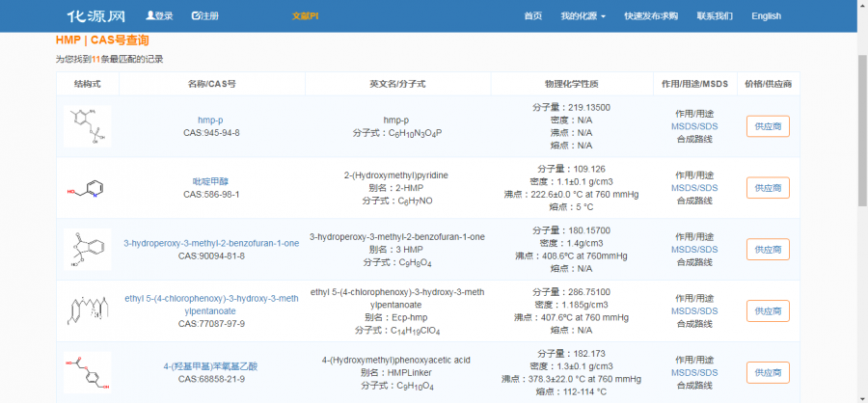Click 供应商 button for CAS 68858-21-9 row
Screen dimensions: 868x403
point(768,372)
